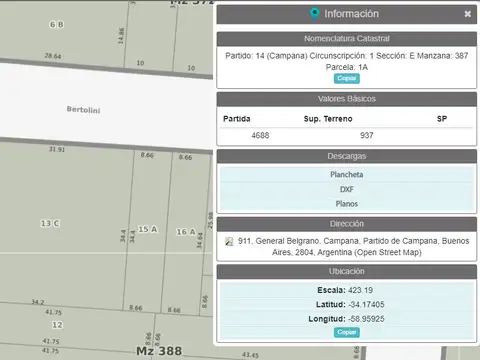Viewport: 480px width, 360px height.
Task: Select parcel 12 on the map
Action: tap(57, 325)
